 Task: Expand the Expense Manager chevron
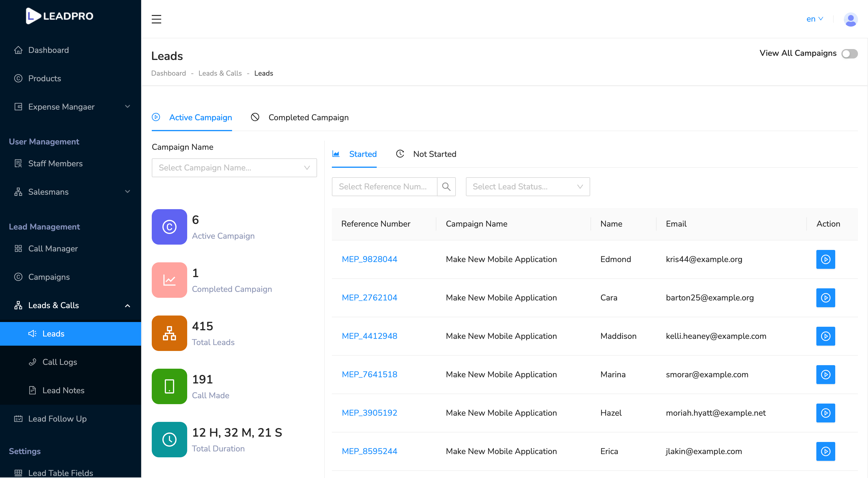[127, 107]
